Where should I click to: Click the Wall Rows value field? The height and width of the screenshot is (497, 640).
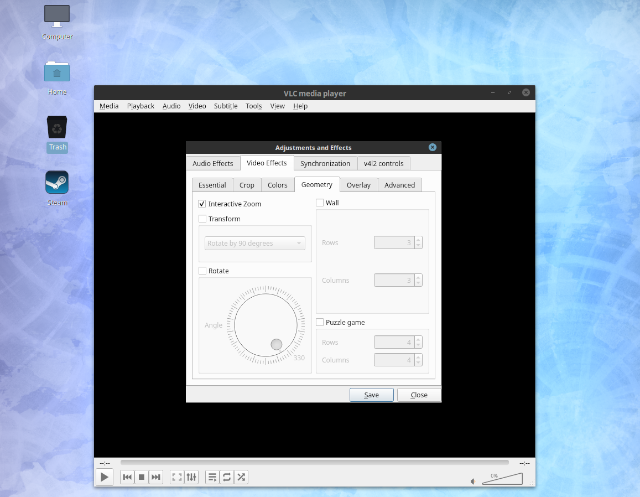(x=394, y=242)
